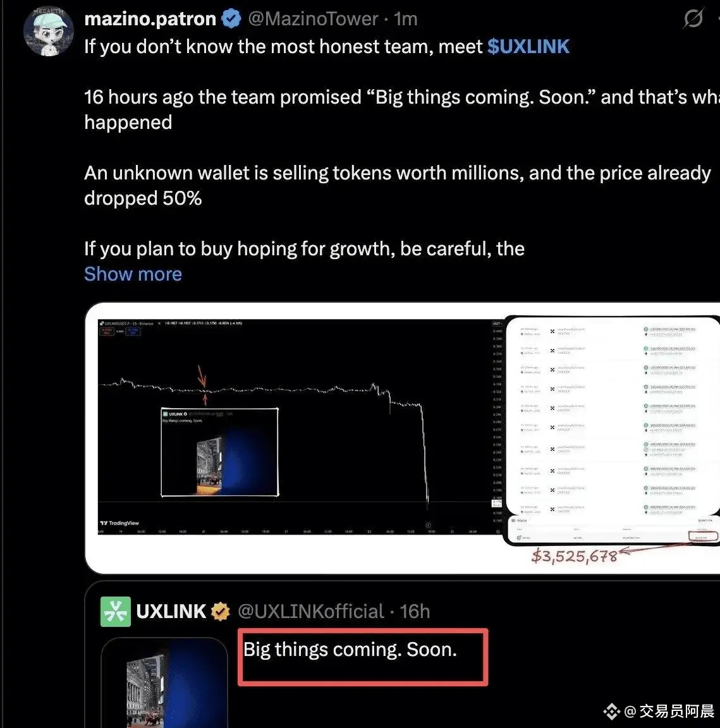Open mazino.patron profile avatar
Screen dimensions: 720x728
[x=48, y=32]
